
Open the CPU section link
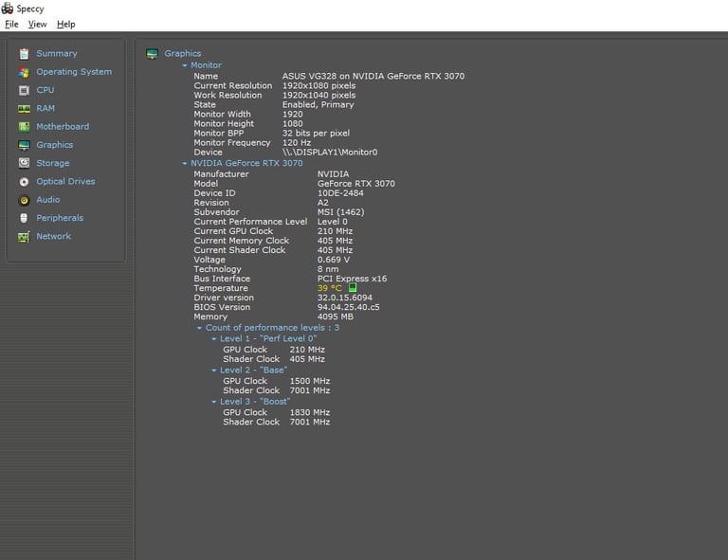(x=45, y=90)
